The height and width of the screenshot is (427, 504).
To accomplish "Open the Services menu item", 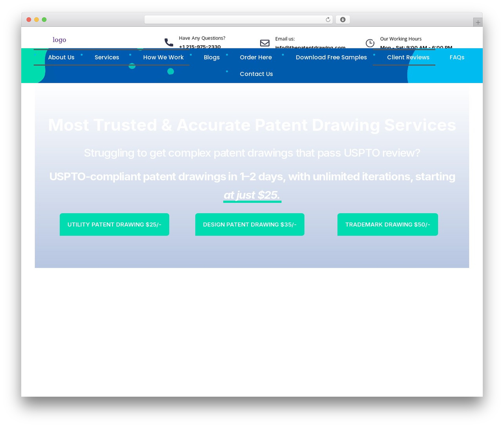I will coord(107,58).
